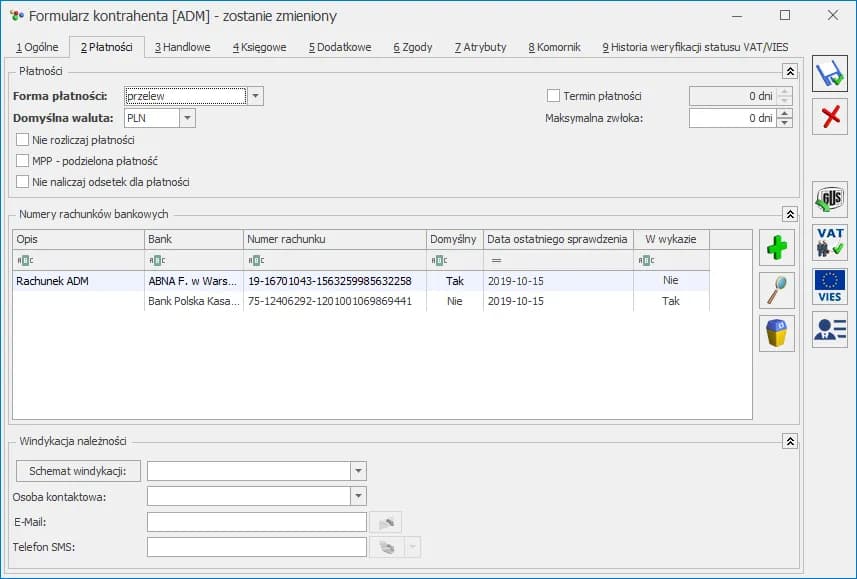Click the E-Mail input field
Image resolution: width=857 pixels, height=579 pixels.
pos(256,522)
